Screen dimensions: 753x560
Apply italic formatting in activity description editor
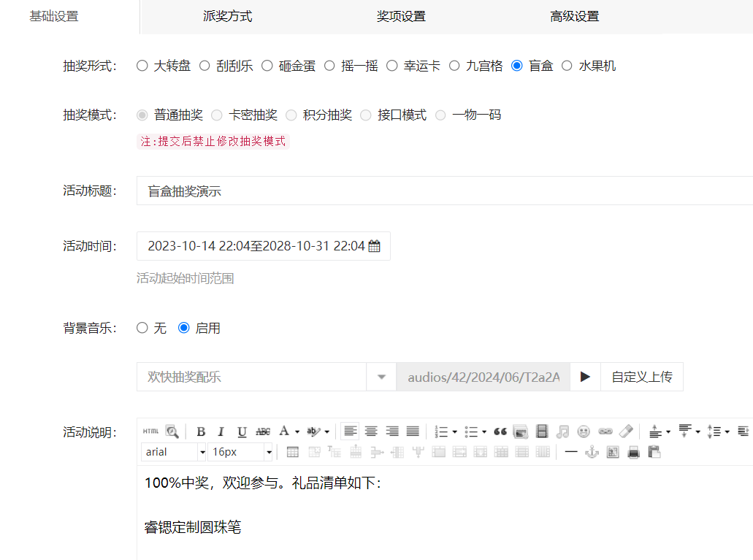coord(221,431)
